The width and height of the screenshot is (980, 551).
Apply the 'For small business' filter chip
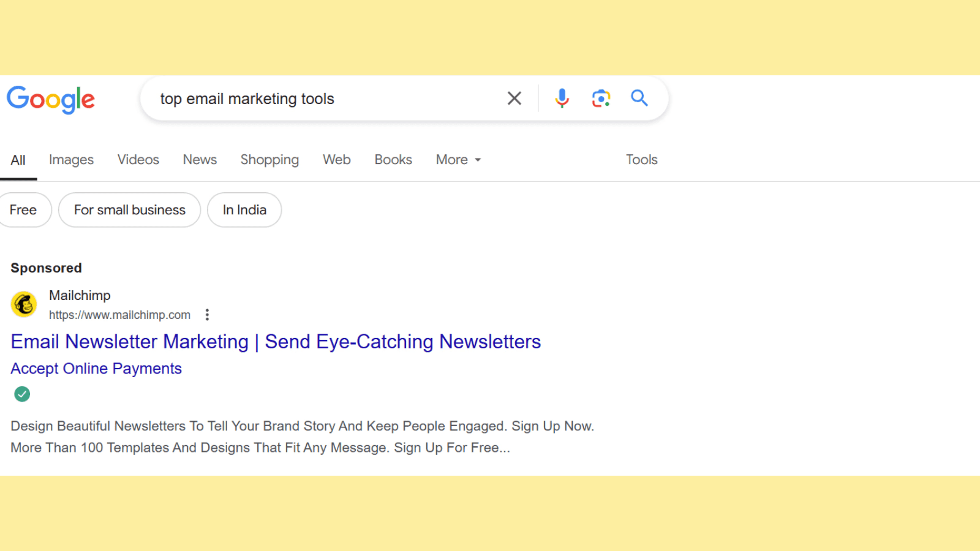(x=129, y=210)
